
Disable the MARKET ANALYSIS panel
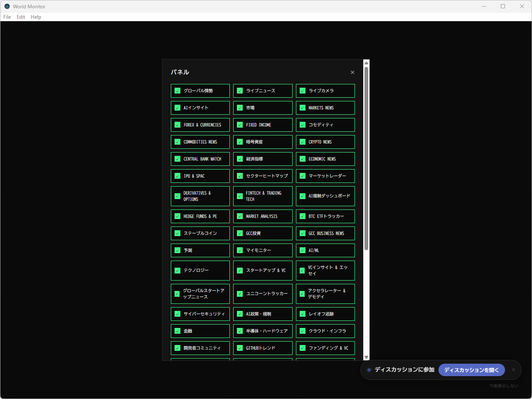click(x=240, y=216)
